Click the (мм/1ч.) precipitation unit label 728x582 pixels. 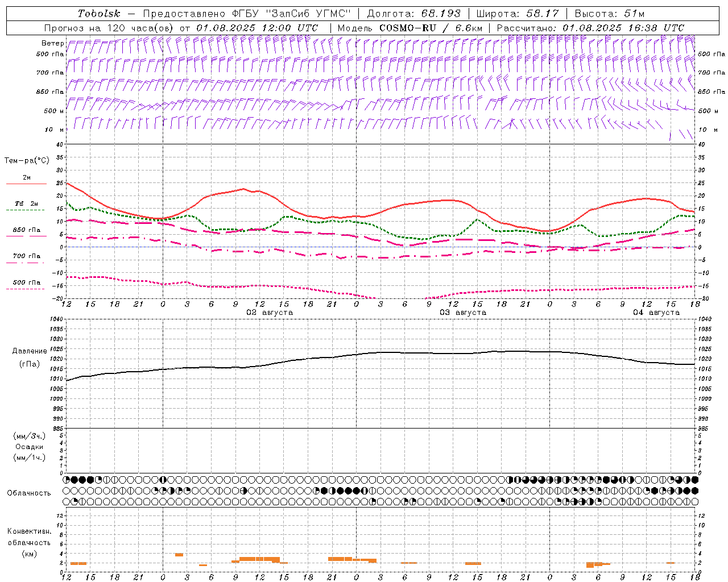pos(30,458)
